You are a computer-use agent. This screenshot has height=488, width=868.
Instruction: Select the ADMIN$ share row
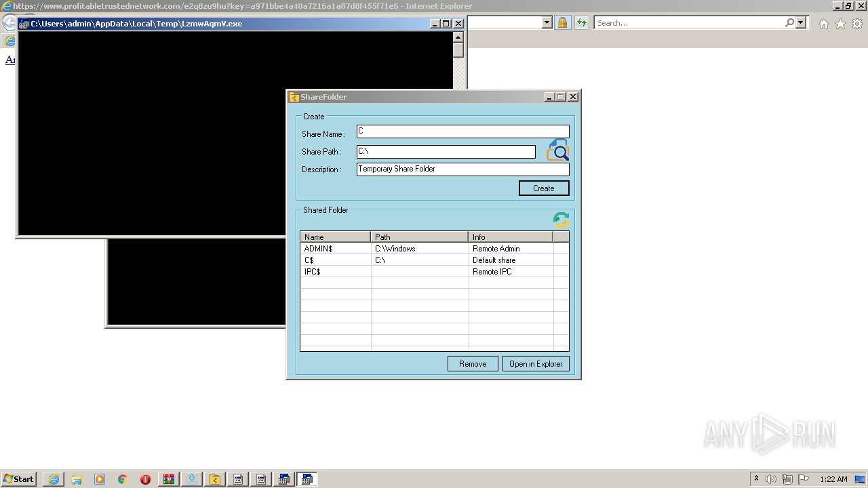[434, 249]
